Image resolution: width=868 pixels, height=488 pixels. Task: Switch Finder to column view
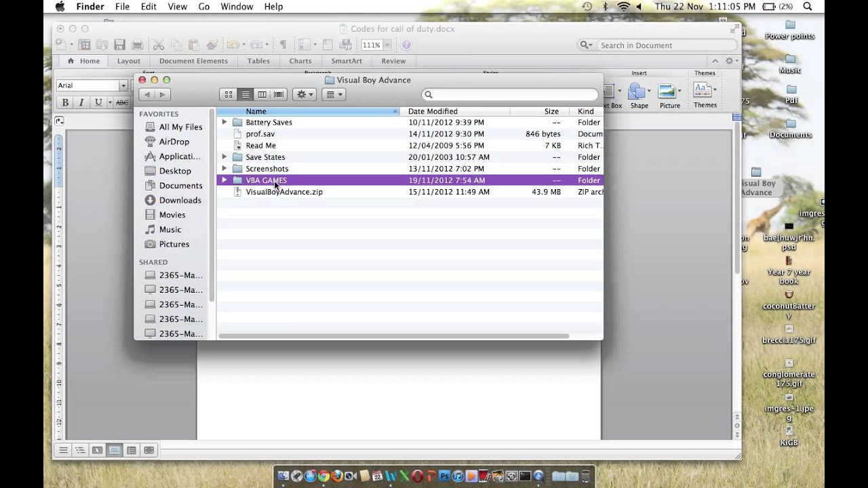click(262, 94)
